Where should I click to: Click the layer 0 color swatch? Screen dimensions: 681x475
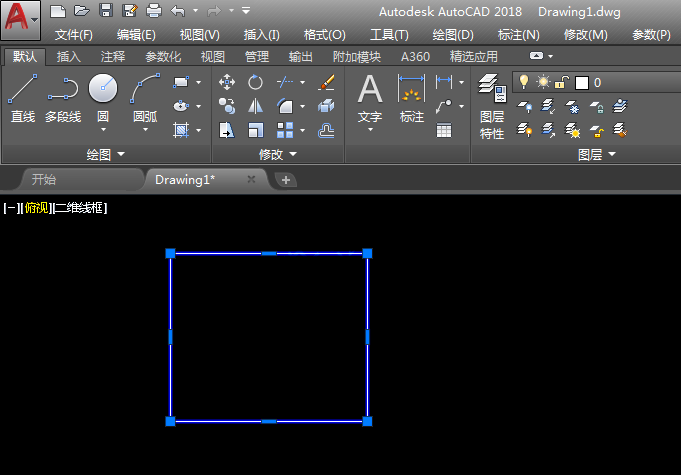coord(582,82)
